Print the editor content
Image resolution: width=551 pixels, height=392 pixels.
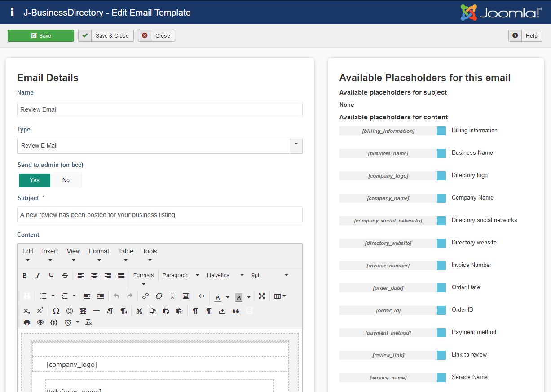(27, 322)
